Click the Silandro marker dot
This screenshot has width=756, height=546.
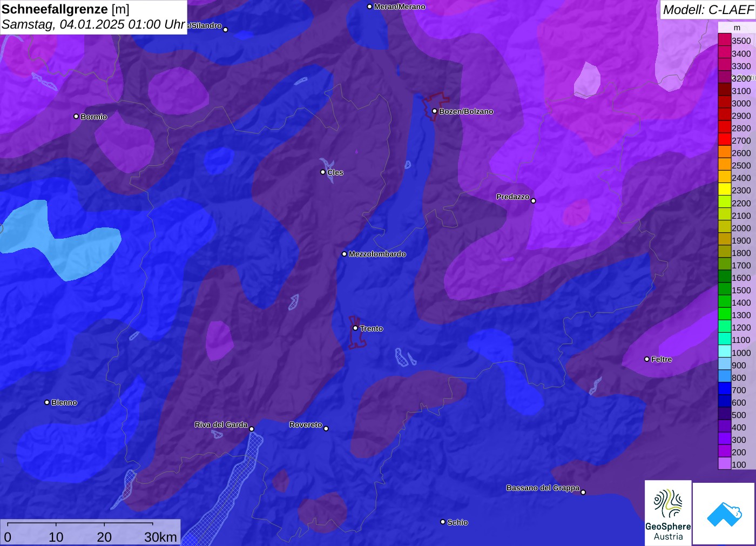point(226,29)
